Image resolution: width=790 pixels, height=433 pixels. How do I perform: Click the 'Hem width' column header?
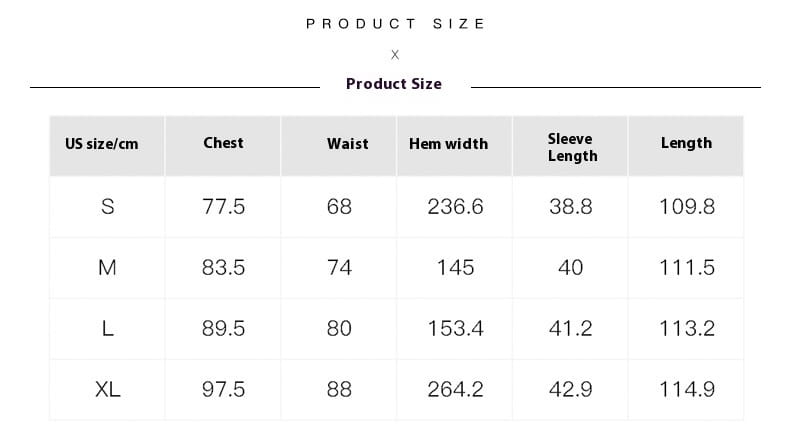448,144
